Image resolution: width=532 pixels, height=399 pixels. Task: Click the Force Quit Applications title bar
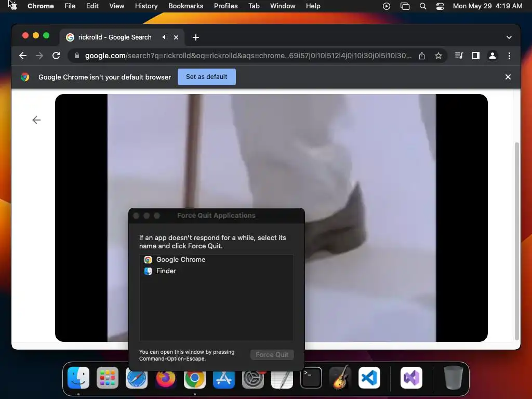coord(216,216)
